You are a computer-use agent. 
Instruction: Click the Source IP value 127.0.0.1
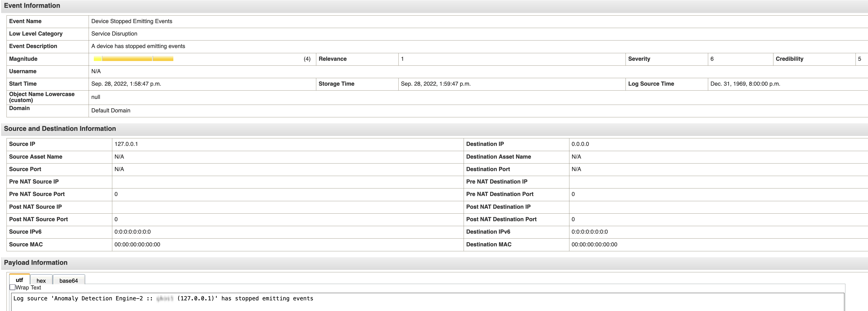[x=126, y=144]
